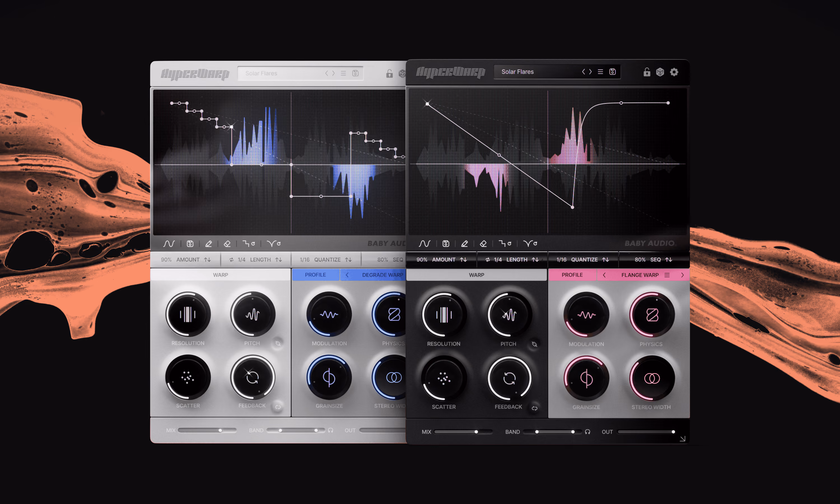The image size is (840, 504).
Task: Click the previous profile arrow before Flange Warp
Action: pos(604,275)
